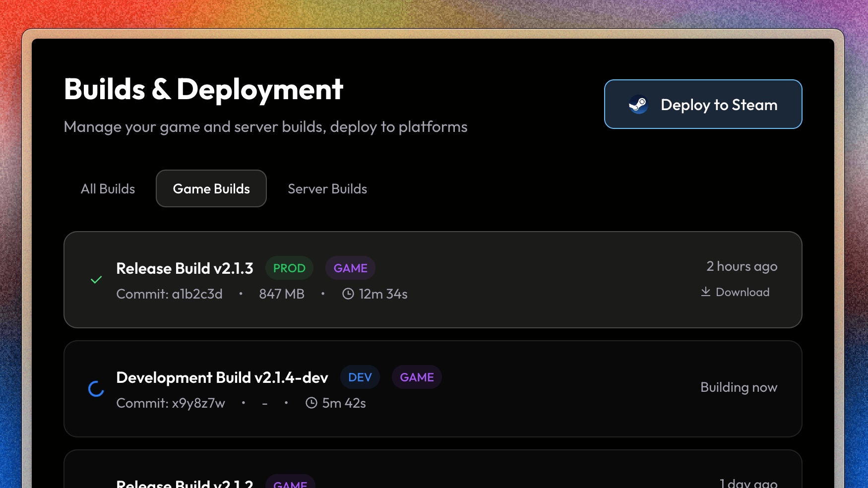Click the clock icon next to 12m 34s

[x=347, y=294]
